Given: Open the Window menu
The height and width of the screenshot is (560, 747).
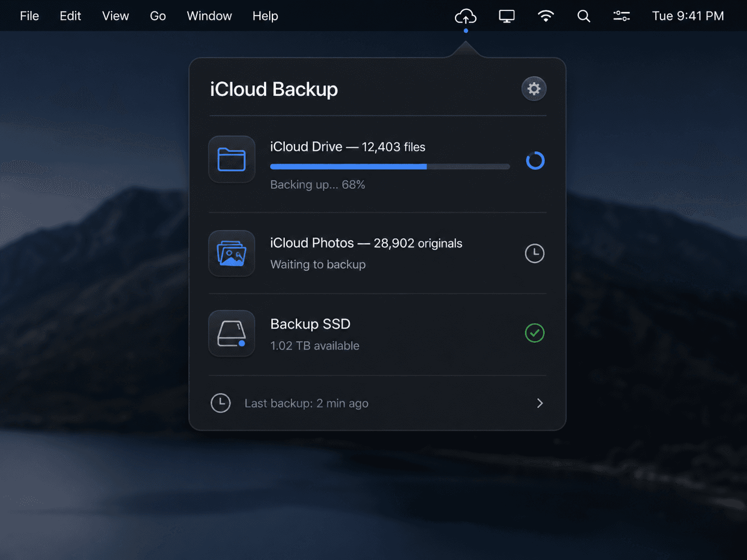Looking at the screenshot, I should pos(209,16).
